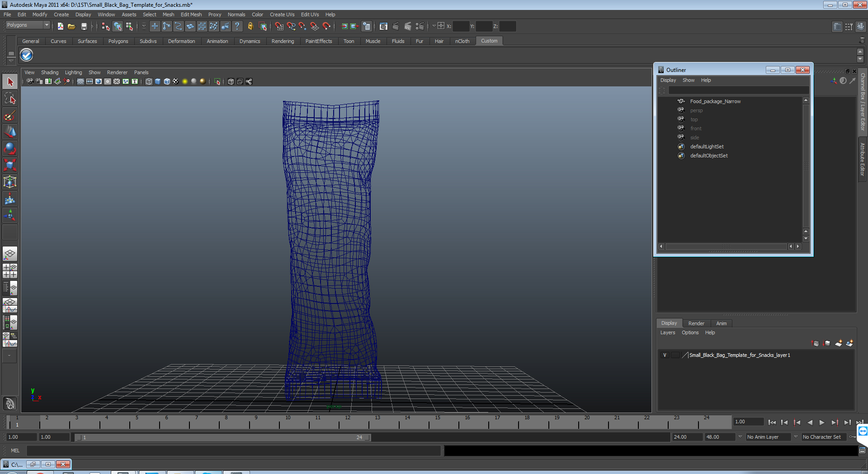This screenshot has width=868, height=474.
Task: Toggle wireframe display in viewport toolbar
Action: point(149,82)
